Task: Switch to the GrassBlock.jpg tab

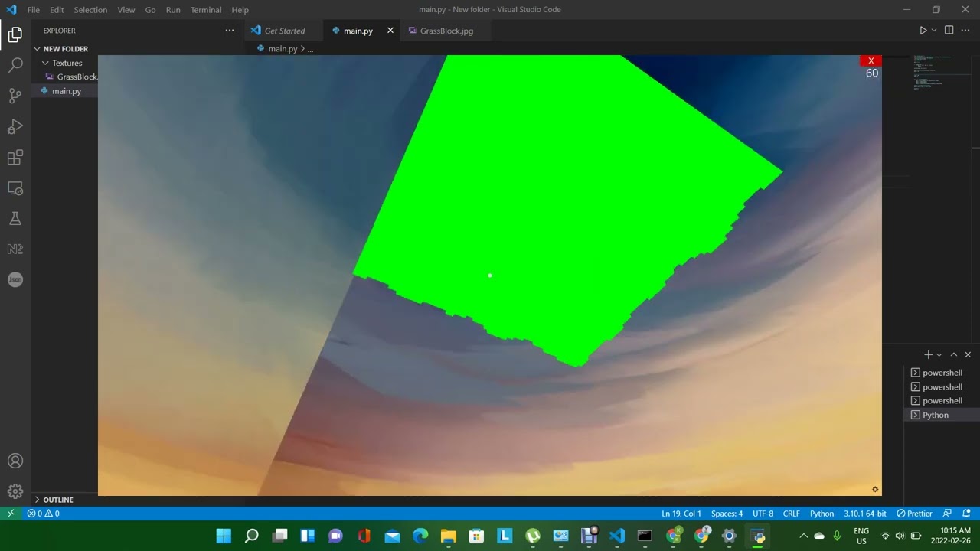Action: coord(446,31)
